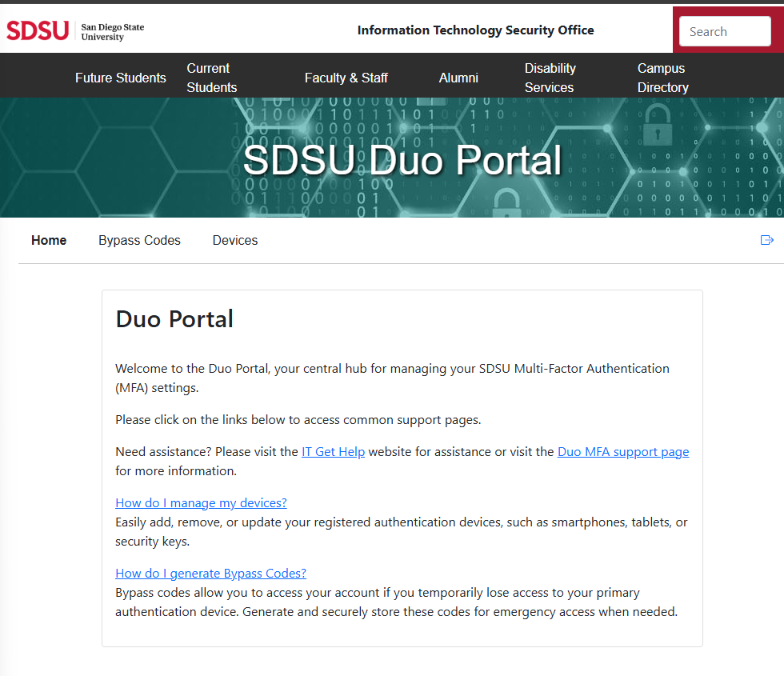The width and height of the screenshot is (784, 676).
Task: Click the Duo Portal card heading
Action: click(x=174, y=319)
